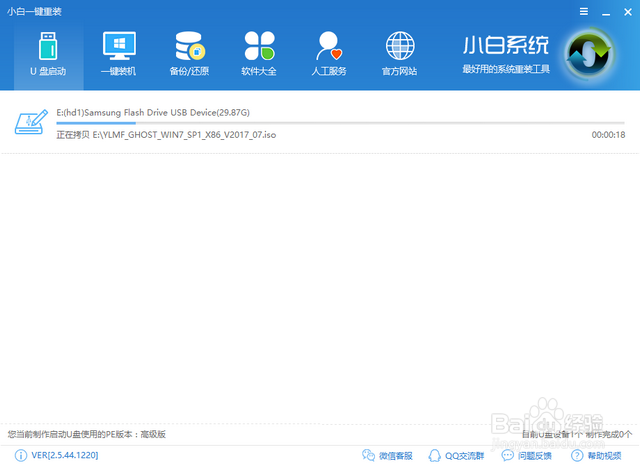The image size is (640, 466).
Task: Go to 软件大全 tab
Action: 259,54
